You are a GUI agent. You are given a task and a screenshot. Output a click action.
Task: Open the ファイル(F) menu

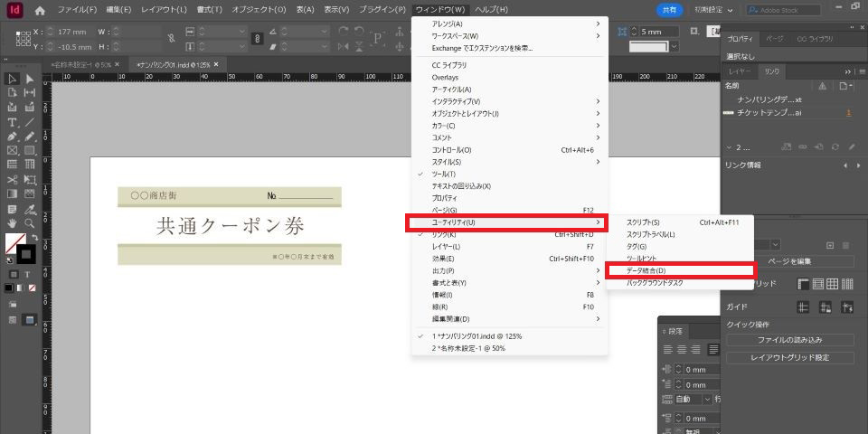click(77, 10)
